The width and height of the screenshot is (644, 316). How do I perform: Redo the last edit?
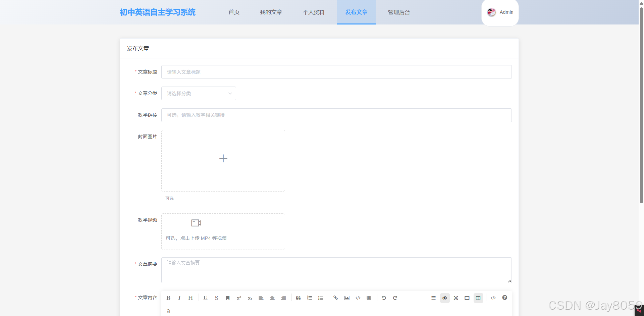[395, 298]
